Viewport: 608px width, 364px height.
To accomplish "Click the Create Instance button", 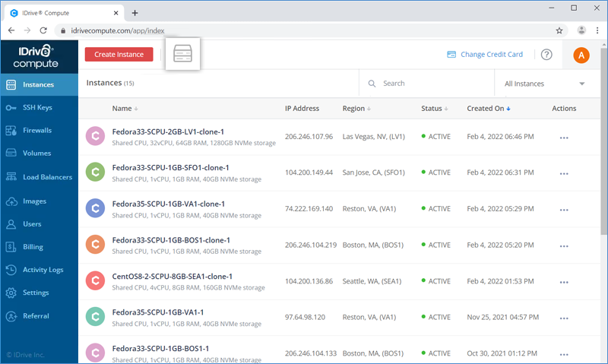I will (119, 55).
